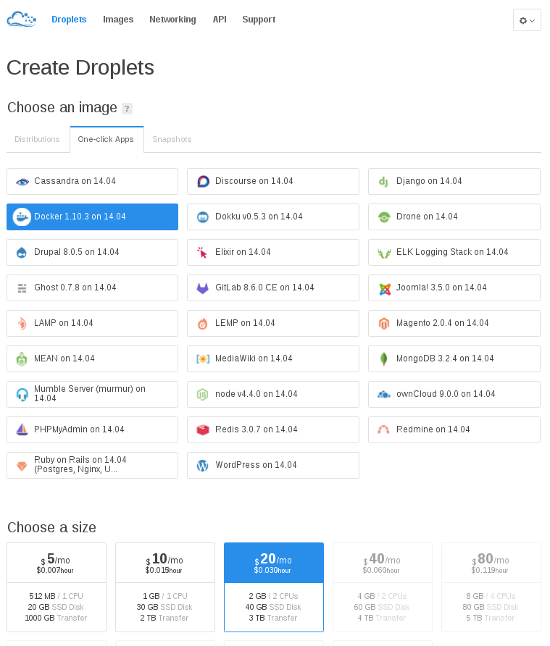This screenshot has width=550, height=646.
Task: Select the Cassandra eye icon
Action: (x=22, y=182)
